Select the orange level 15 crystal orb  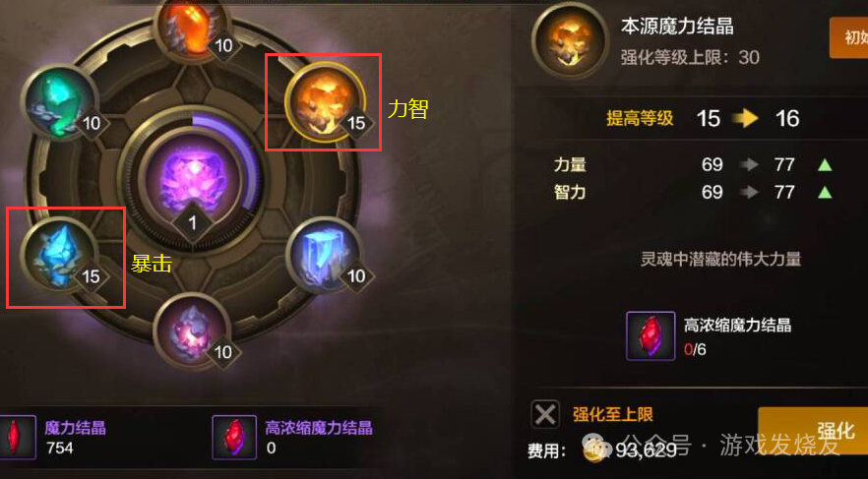(x=325, y=102)
